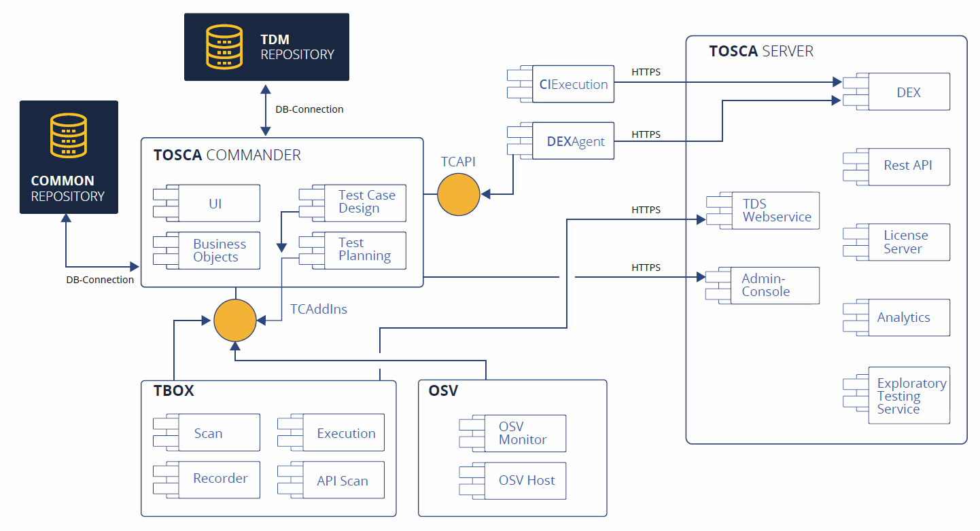Click the TCAddIns label
This screenshot has width=980, height=531.
(x=319, y=309)
